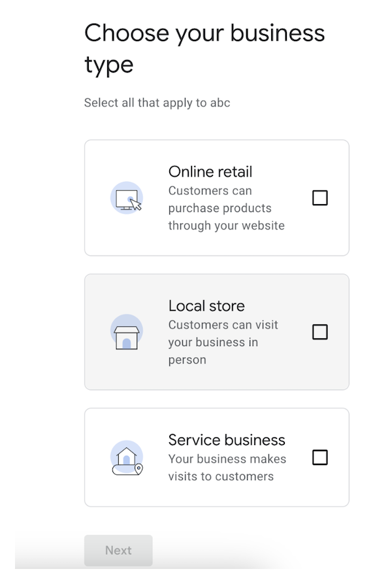
Task: Select the cursor arrow inside the retail icon
Action: point(135,204)
